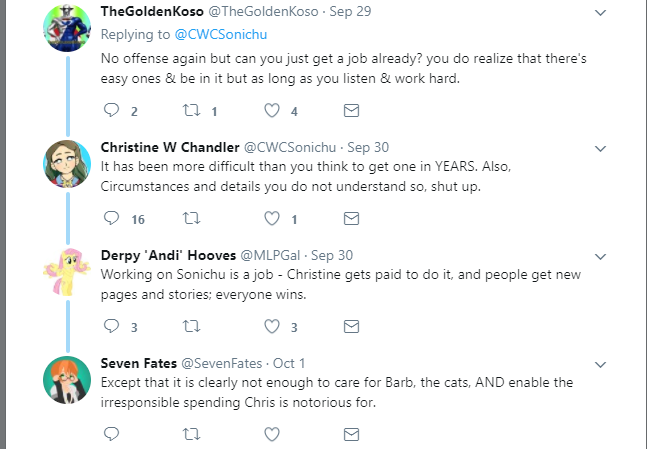Like the Seven Fates tweet
The width and height of the screenshot is (647, 449).
[x=272, y=434]
